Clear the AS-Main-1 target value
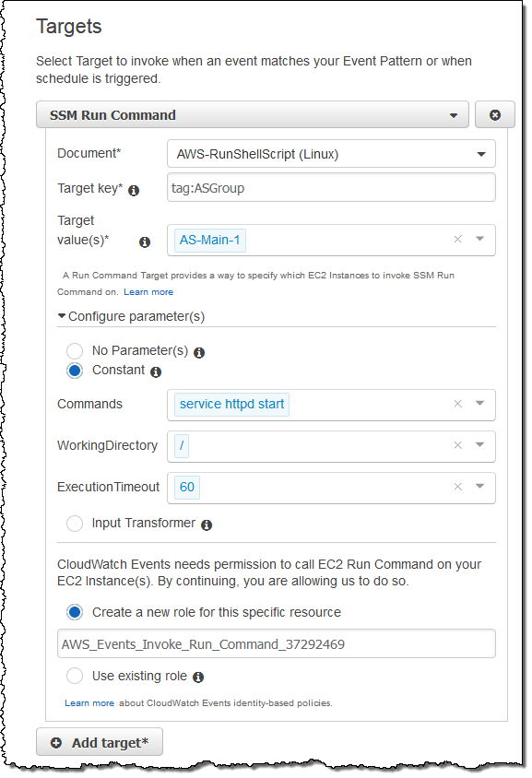The image size is (532, 778). click(x=457, y=239)
